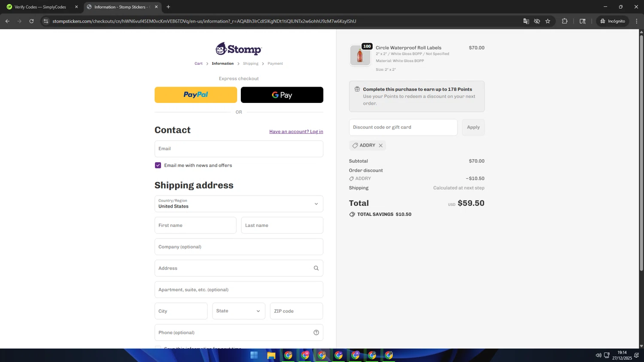Image resolution: width=644 pixels, height=362 pixels.
Task: Reload the checkout page
Action: pos(31,21)
